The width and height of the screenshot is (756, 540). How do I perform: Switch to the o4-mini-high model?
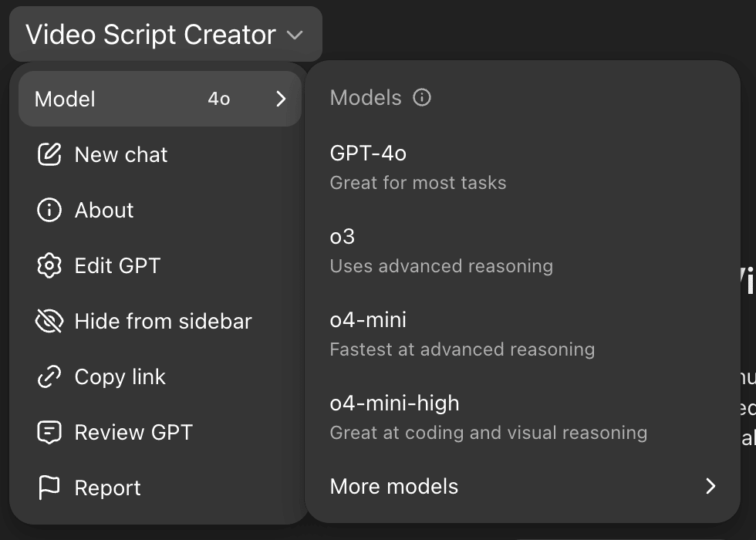523,417
